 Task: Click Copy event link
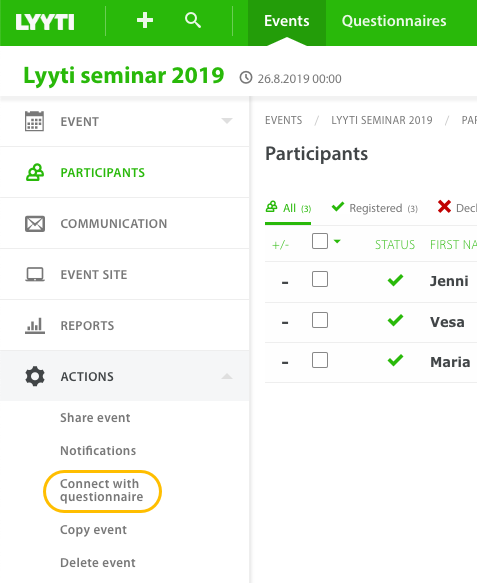click(x=93, y=530)
